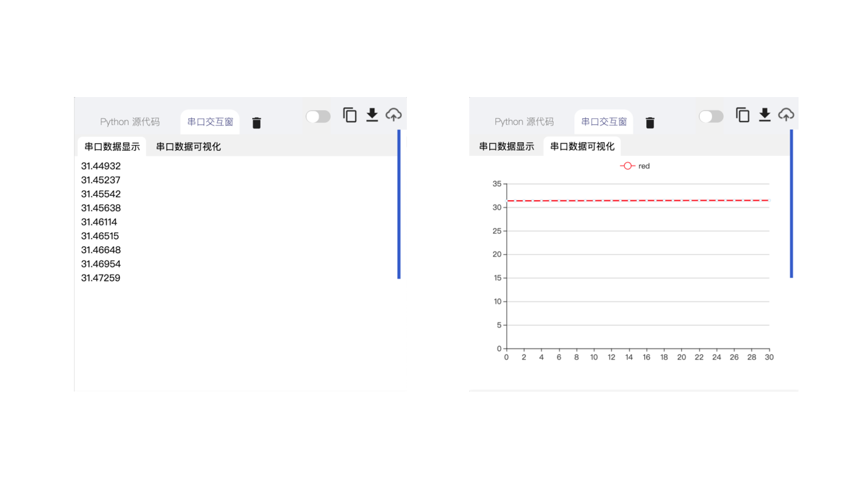Click cloud upload icon in the chart panel
This screenshot has width=868, height=488.
coord(786,115)
